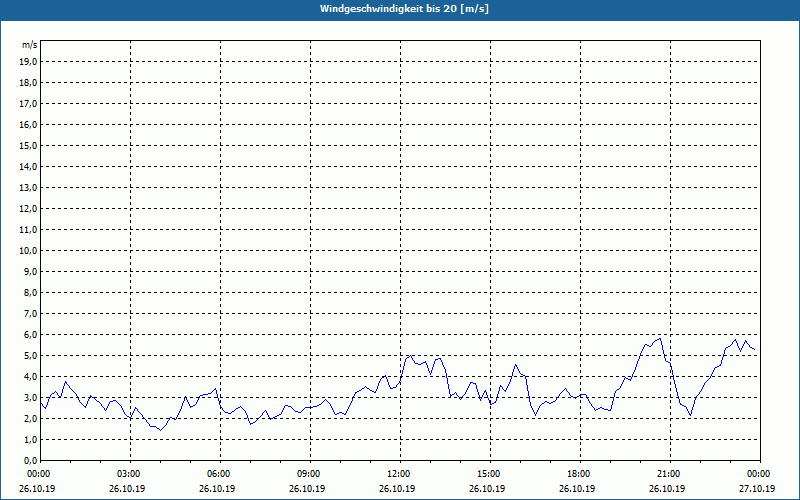Click the '17,0' y-axis label
800x500 pixels.
28,104
